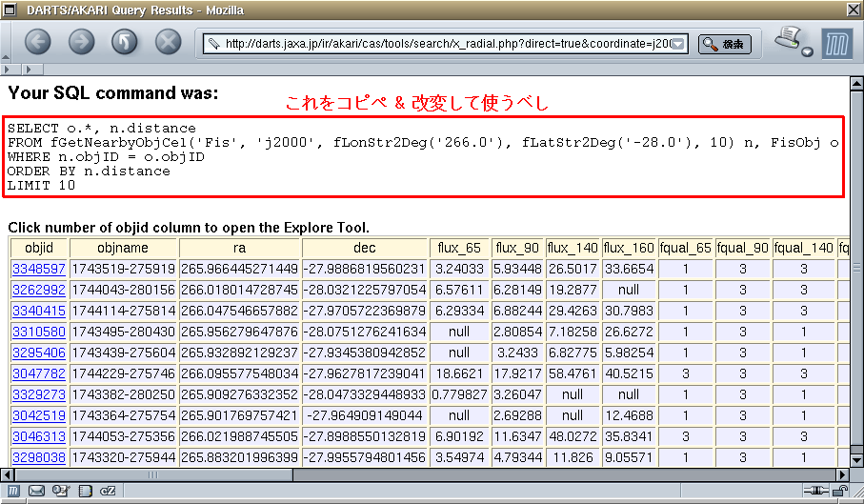Click the Search button next to the URL bar
864x504 pixels.
725,44
